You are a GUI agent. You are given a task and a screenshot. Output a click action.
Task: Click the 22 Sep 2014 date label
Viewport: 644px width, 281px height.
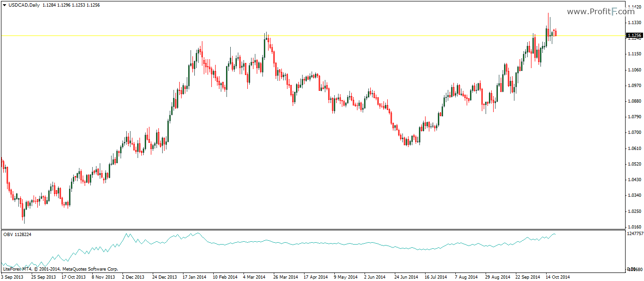(x=528, y=277)
